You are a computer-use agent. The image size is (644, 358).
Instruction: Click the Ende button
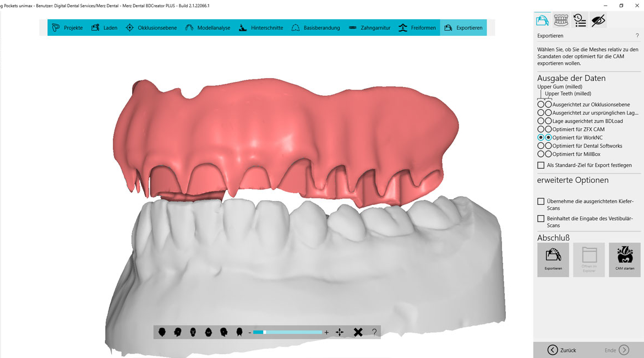616,350
